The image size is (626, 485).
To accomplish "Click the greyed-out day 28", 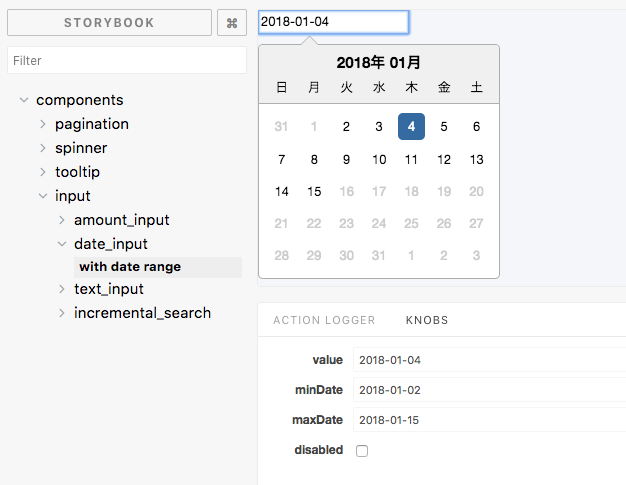I will pyautogui.click(x=281, y=255).
